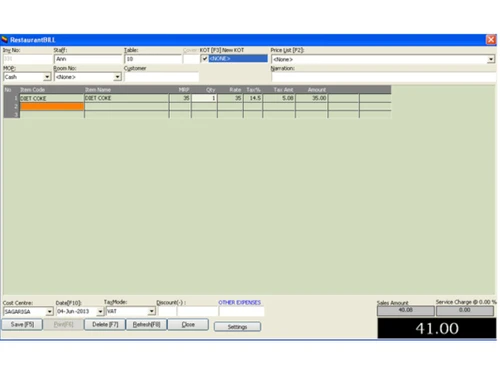Select the KOT <NONE> highlighted field

(x=238, y=59)
